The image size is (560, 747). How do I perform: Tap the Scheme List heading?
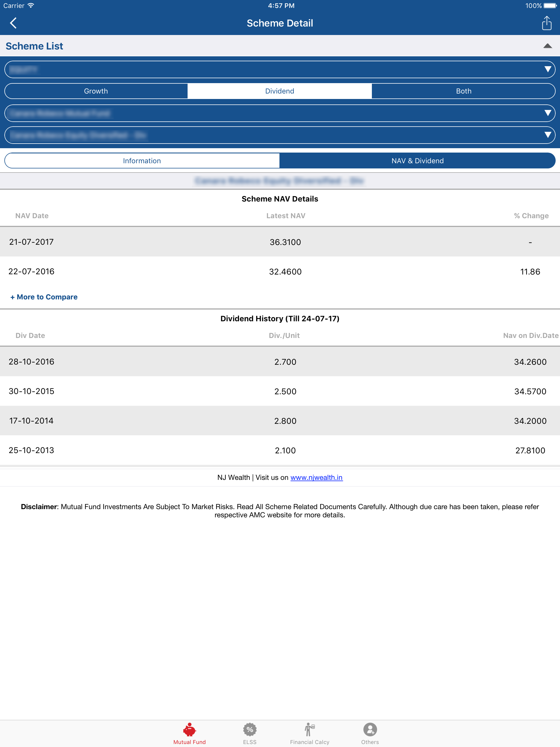coord(34,46)
